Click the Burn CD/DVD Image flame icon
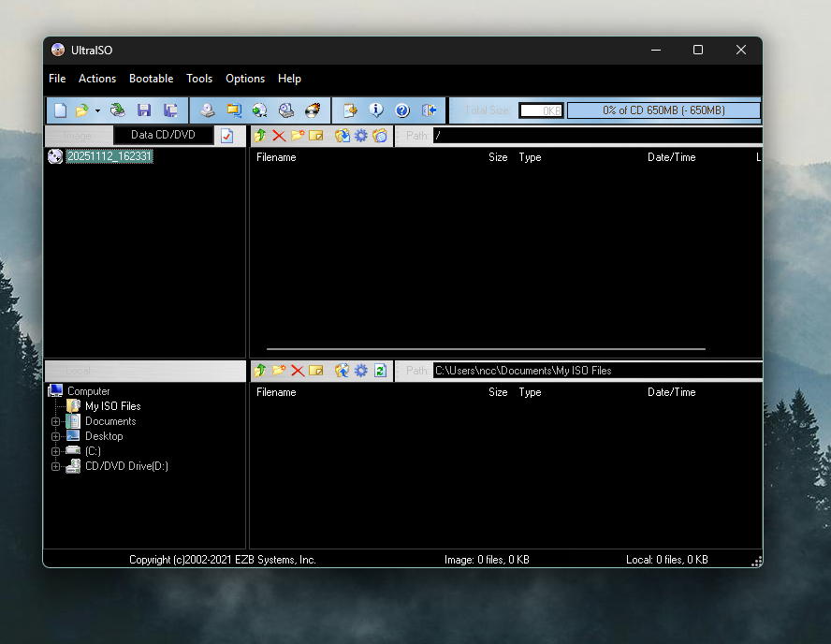The image size is (831, 644). point(313,110)
